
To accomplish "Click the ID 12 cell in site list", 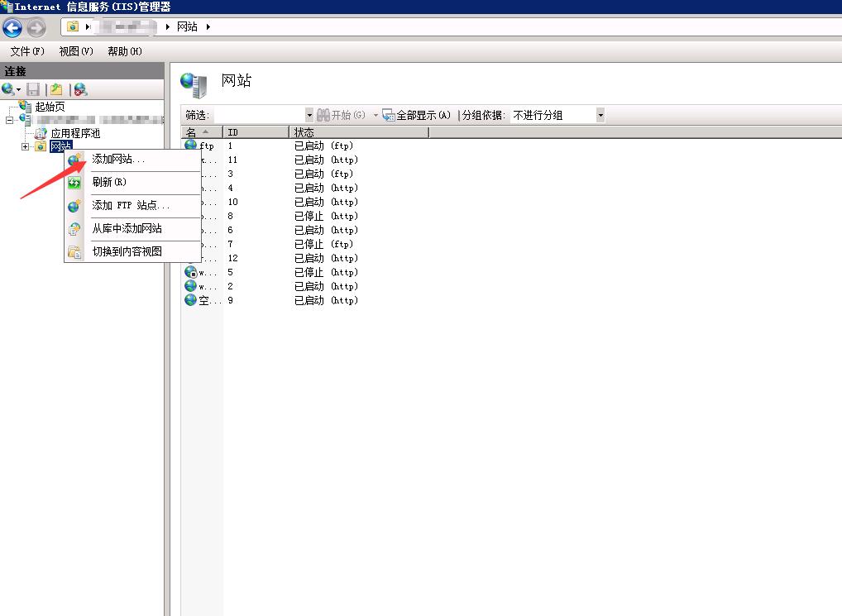I will (x=232, y=257).
